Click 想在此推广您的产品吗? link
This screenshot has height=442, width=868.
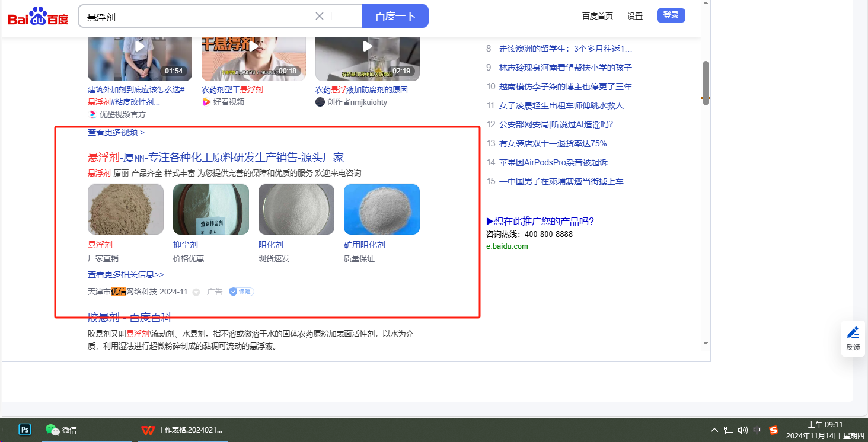(x=540, y=221)
